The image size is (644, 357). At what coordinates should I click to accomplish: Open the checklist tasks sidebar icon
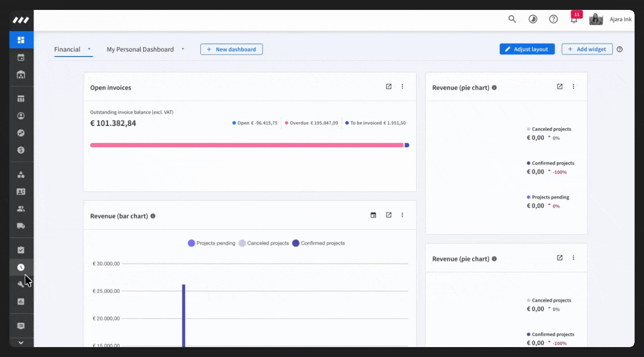click(x=21, y=250)
